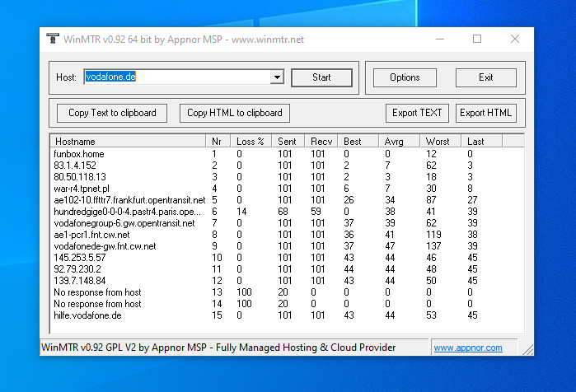Click the Exit button

coord(485,77)
